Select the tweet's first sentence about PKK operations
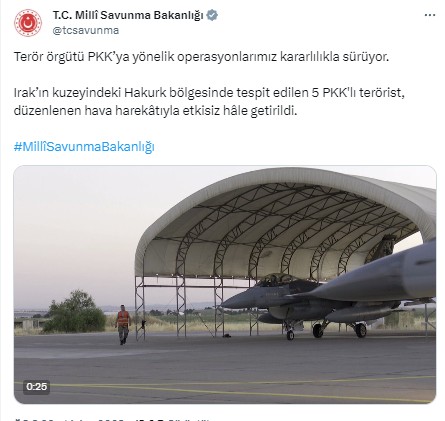Image resolution: width=445 pixels, height=421 pixels. (x=201, y=57)
